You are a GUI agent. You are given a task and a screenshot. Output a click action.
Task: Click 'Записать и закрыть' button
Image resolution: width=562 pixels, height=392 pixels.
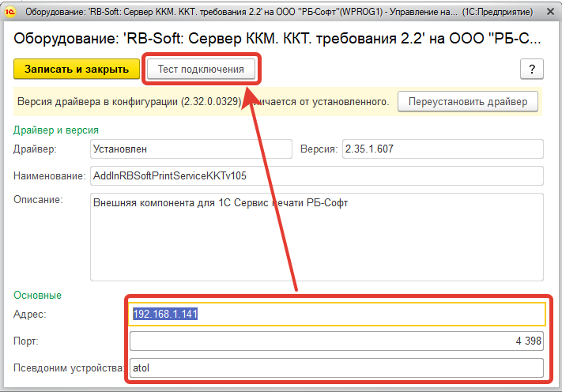[77, 69]
